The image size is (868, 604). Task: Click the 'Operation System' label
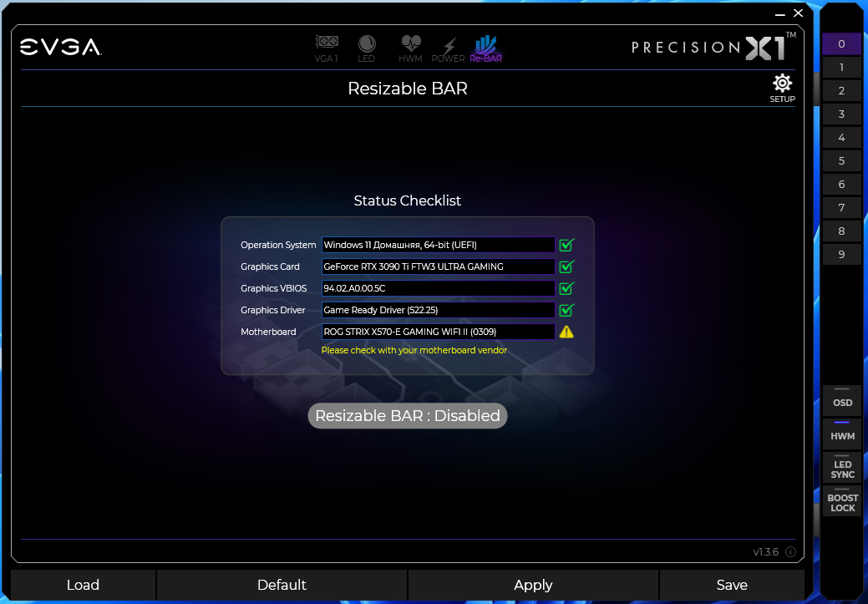[278, 245]
